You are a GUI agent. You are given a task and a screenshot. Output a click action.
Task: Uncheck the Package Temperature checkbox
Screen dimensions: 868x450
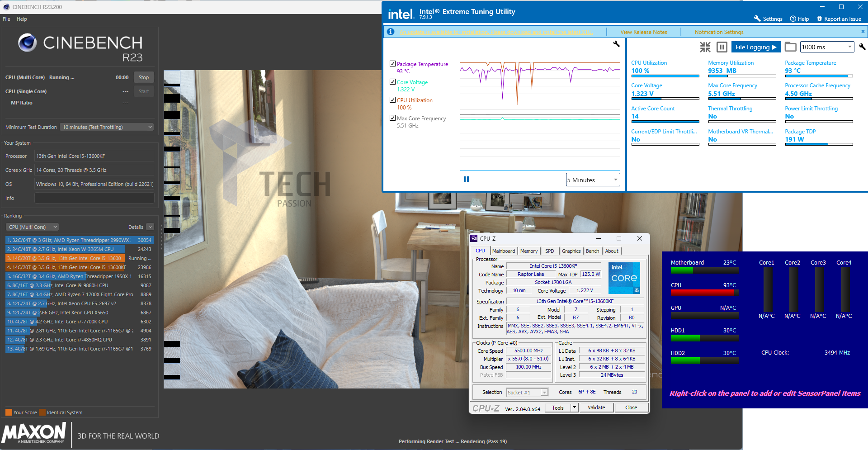pyautogui.click(x=392, y=64)
